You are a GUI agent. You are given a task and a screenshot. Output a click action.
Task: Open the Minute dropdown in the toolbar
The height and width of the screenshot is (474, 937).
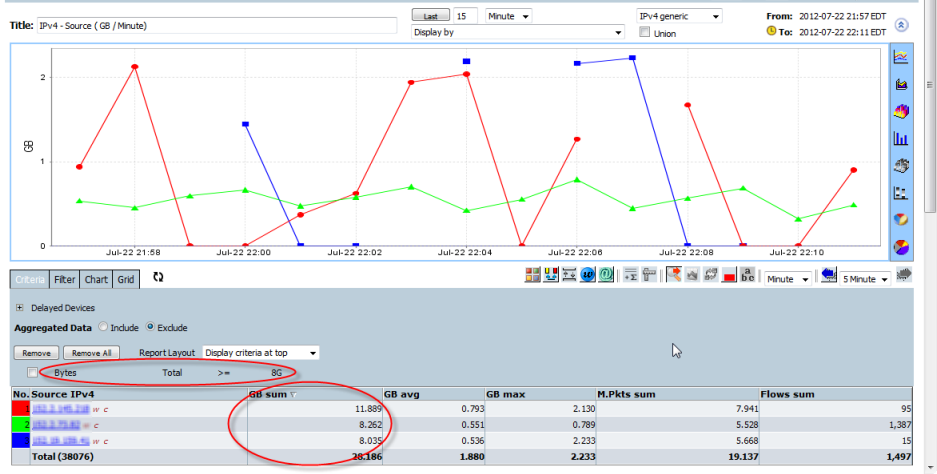(x=788, y=279)
